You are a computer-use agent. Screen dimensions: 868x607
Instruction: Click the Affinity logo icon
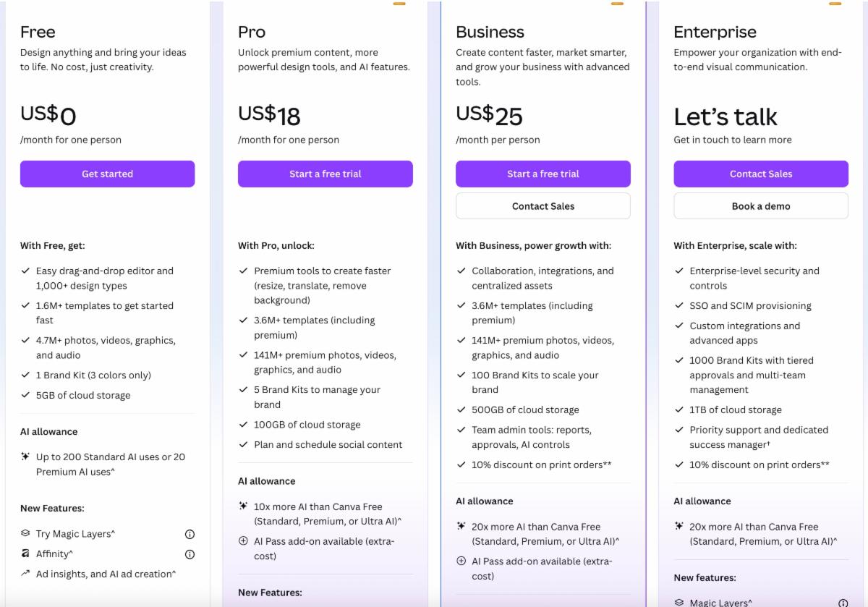[x=25, y=554]
